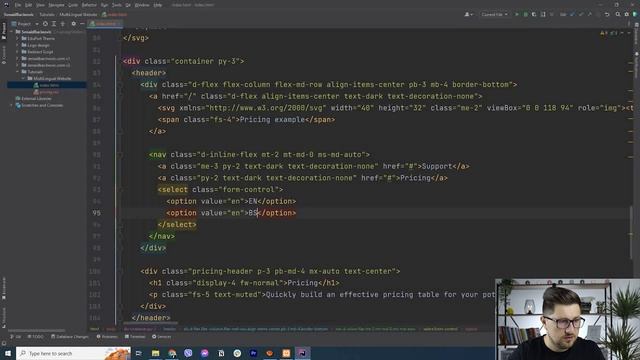Viewport: 640px width, 360px height.
Task: Open File Explorer from the taskbar
Action: click(x=156, y=353)
